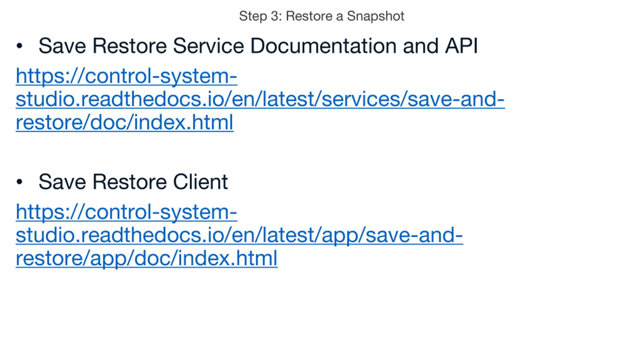Click the bullet point before "Save Restore Service"
The image size is (644, 362).
coord(19,46)
